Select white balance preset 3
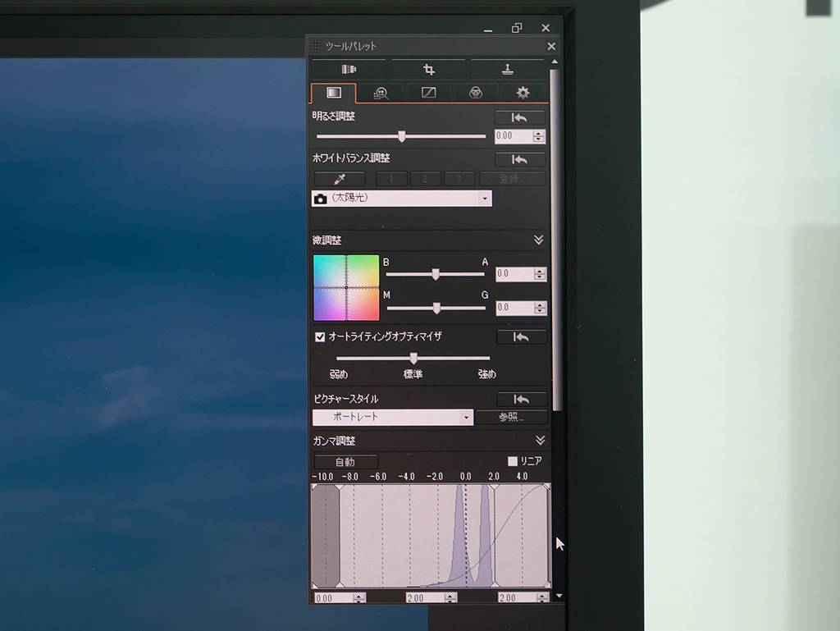 [459, 178]
